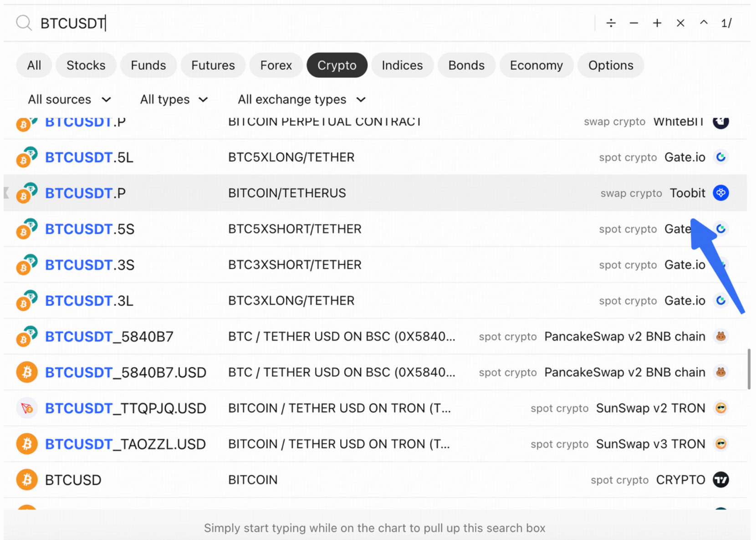Switch to the Stocks tab

coord(86,65)
